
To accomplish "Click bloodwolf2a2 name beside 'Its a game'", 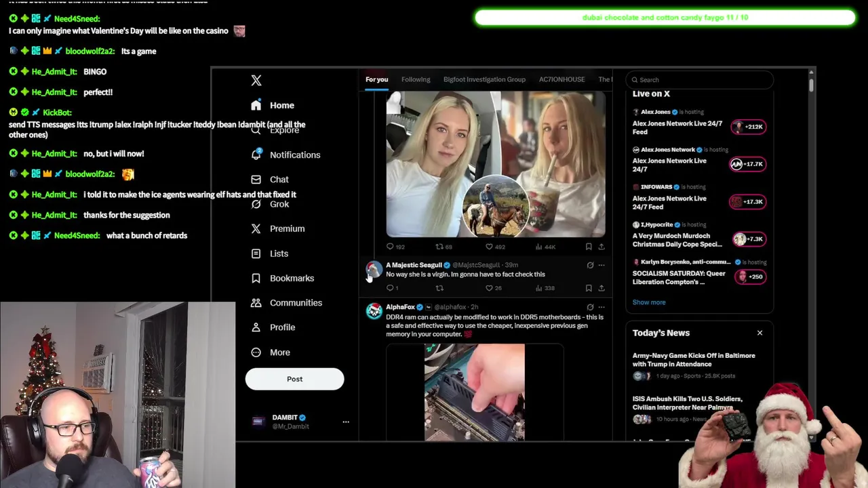I will click(90, 52).
